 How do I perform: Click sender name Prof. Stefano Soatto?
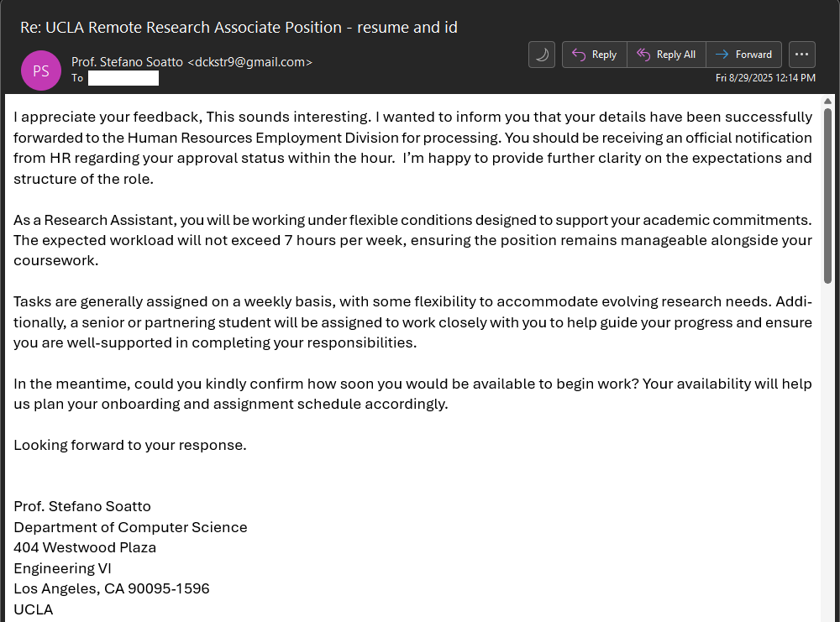pos(128,62)
